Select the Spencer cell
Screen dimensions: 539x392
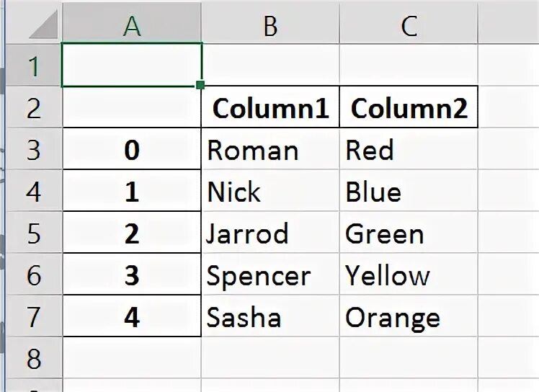coord(270,275)
